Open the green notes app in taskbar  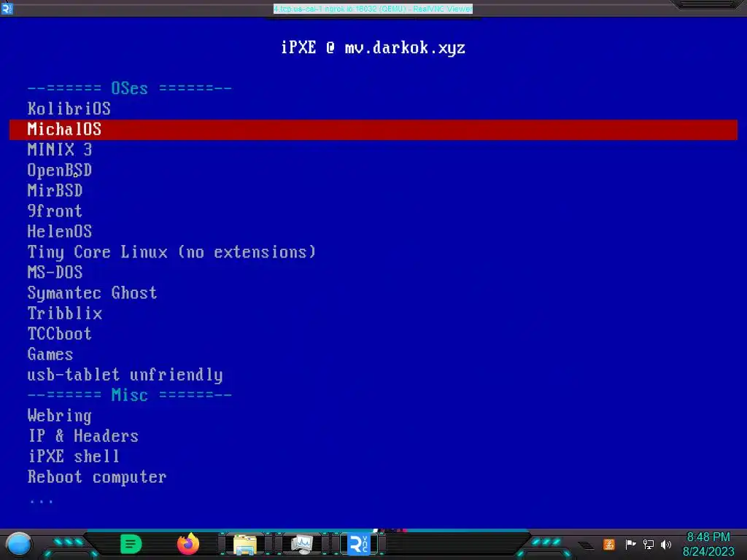[x=131, y=544]
